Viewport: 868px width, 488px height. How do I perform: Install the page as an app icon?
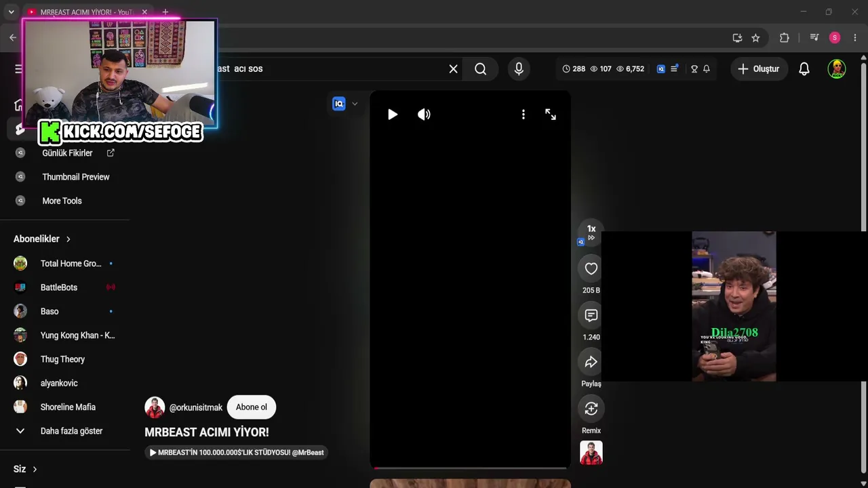click(737, 38)
